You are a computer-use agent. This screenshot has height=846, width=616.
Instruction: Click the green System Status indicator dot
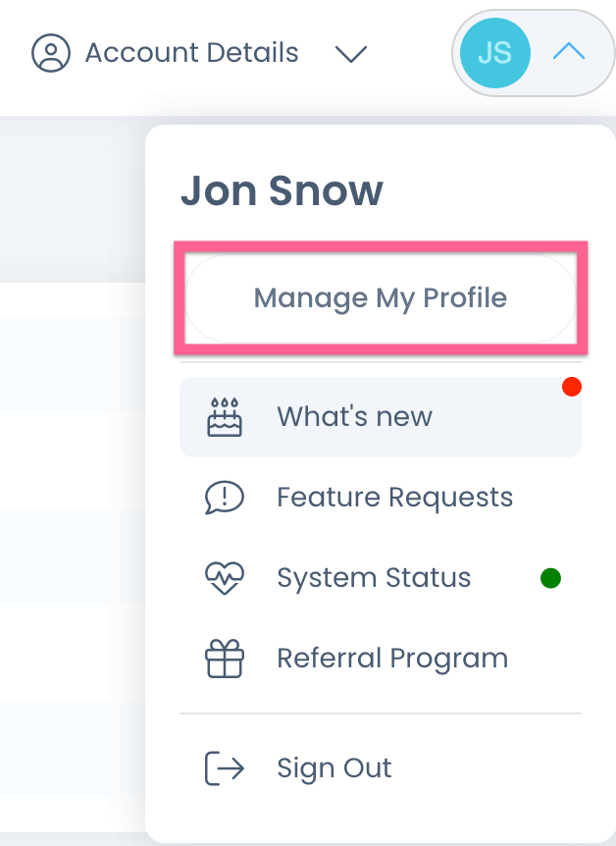click(551, 578)
